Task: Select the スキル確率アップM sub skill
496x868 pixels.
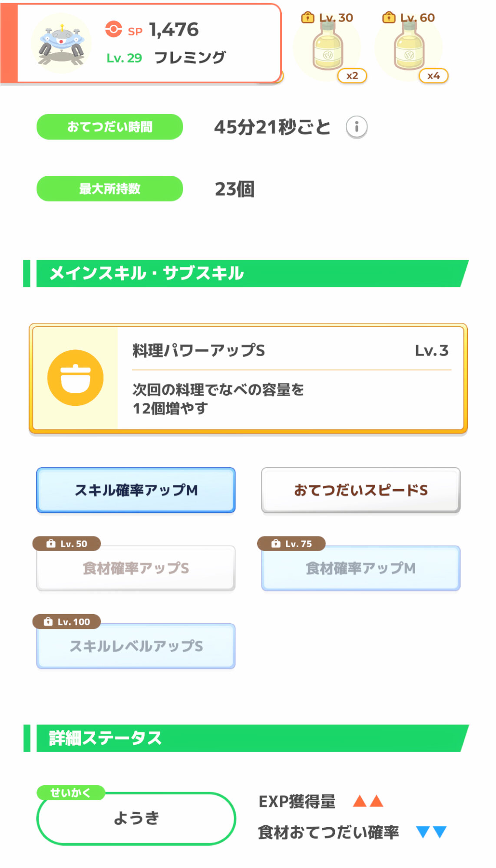Action: click(136, 490)
